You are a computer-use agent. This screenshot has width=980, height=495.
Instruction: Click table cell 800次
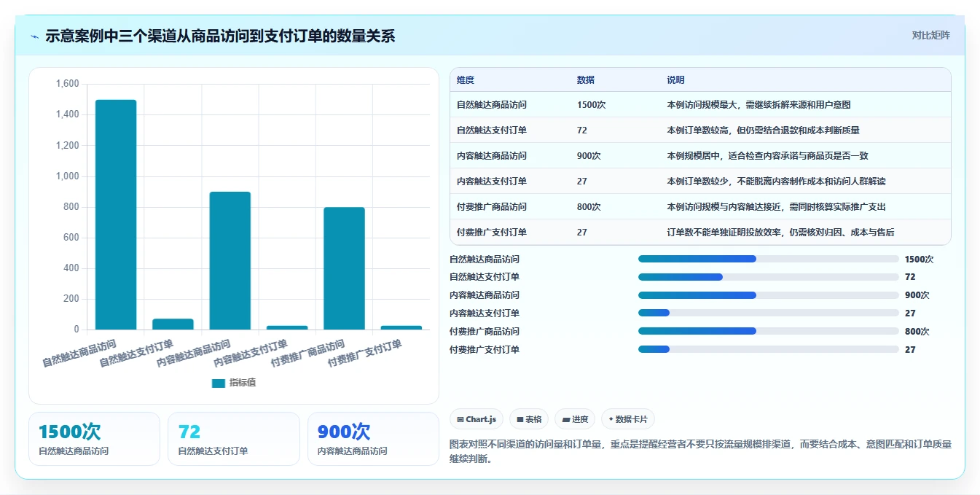[589, 207]
